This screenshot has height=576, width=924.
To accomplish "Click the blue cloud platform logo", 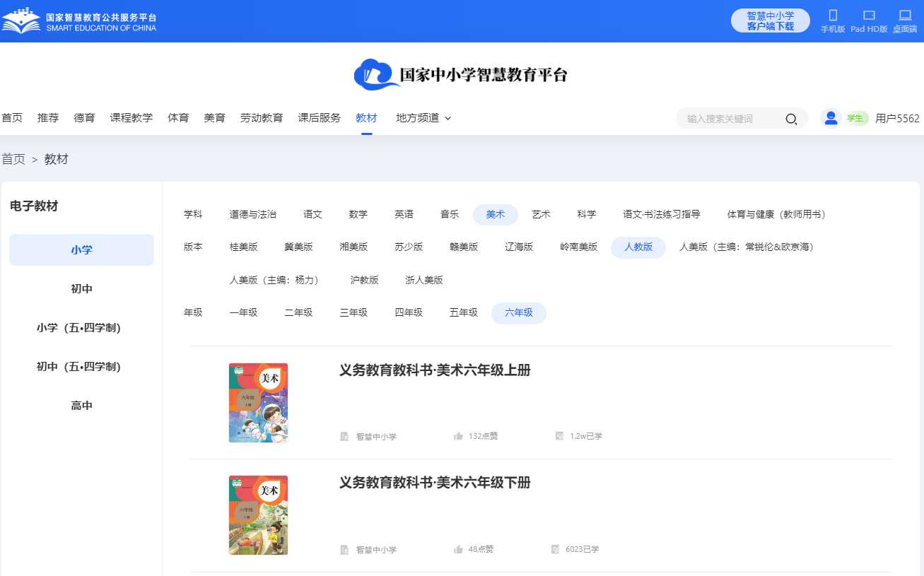I will (378, 75).
